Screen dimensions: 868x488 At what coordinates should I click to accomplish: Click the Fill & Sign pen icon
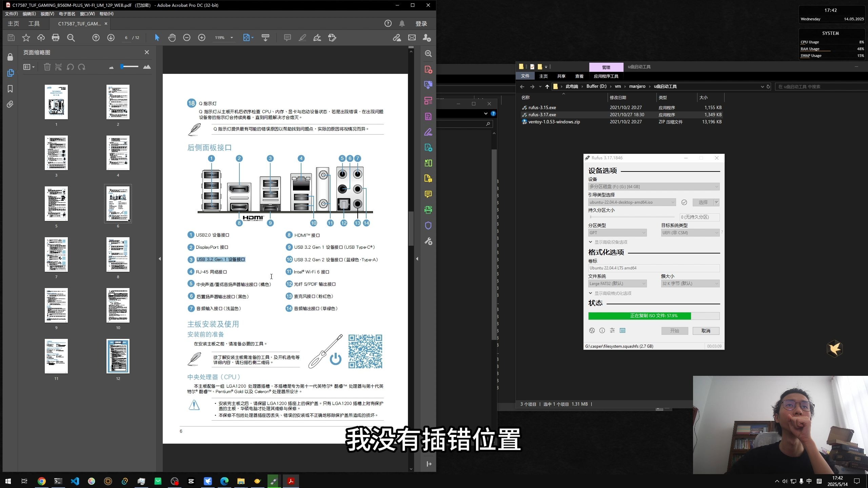(317, 38)
